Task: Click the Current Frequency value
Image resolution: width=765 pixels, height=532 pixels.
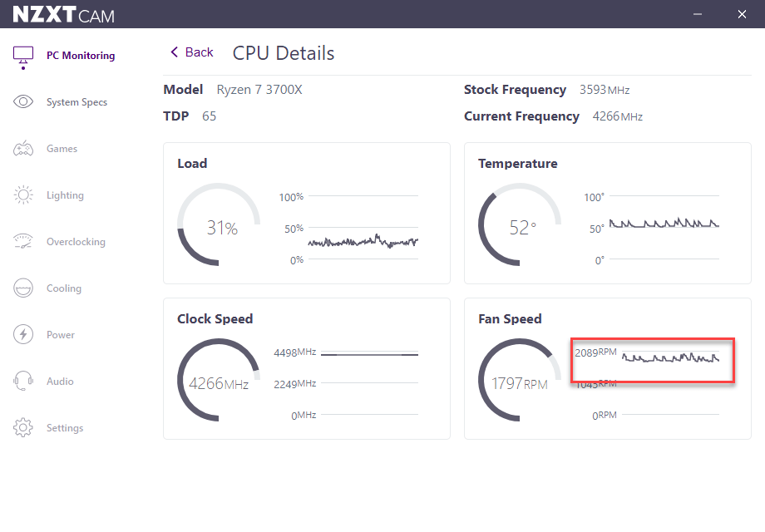Action: [619, 116]
